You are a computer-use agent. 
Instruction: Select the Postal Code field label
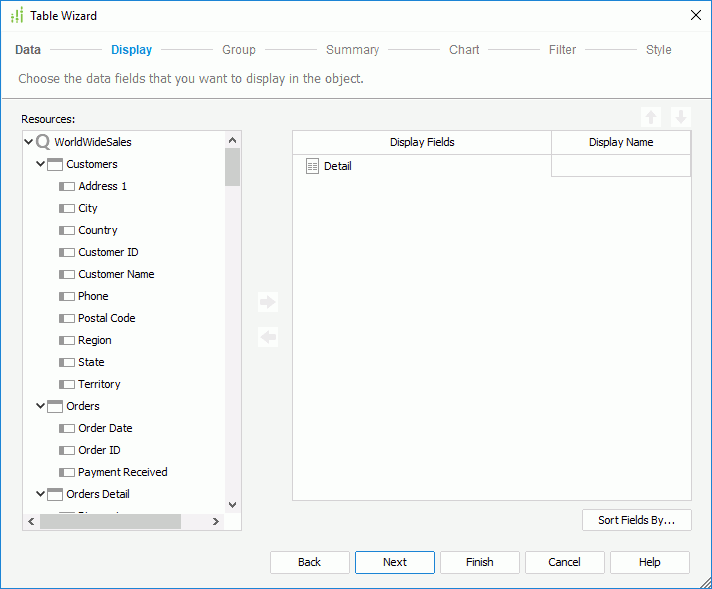coord(107,318)
